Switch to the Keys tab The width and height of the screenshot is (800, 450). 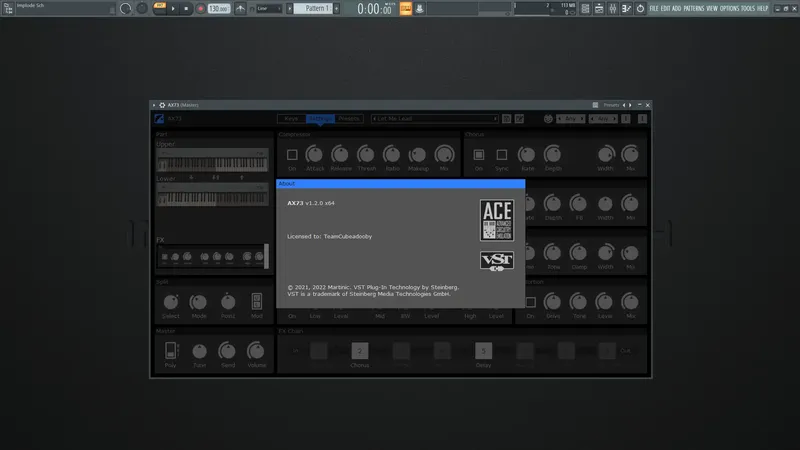(x=291, y=119)
